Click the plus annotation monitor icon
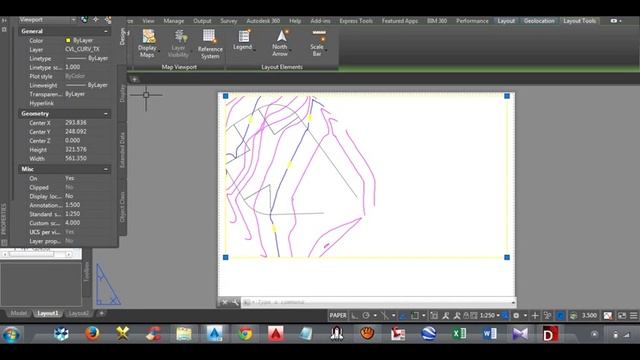640x360 pixels. (535, 316)
